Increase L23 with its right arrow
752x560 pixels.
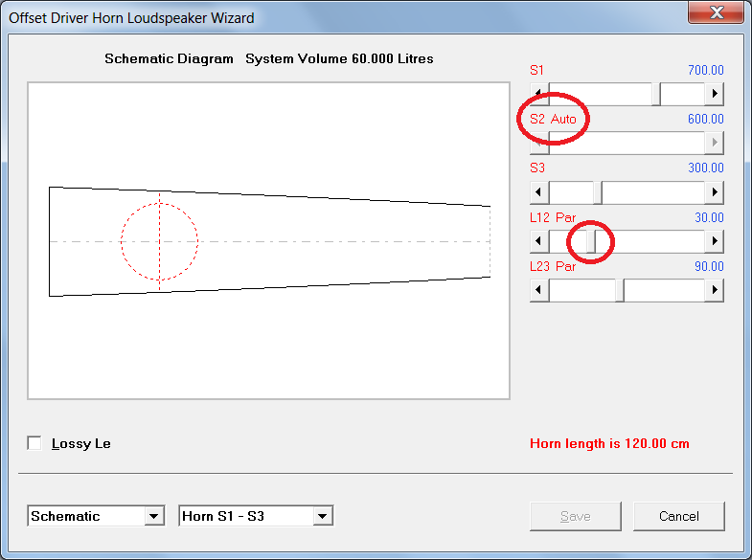coord(714,290)
